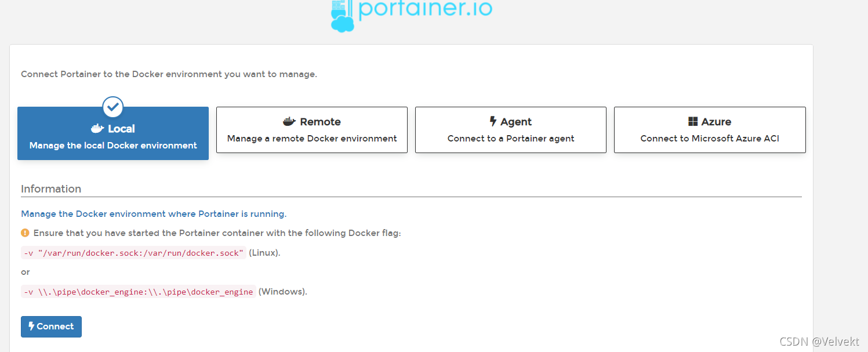This screenshot has height=352, width=868.
Task: Click the Connect button
Action: point(51,326)
